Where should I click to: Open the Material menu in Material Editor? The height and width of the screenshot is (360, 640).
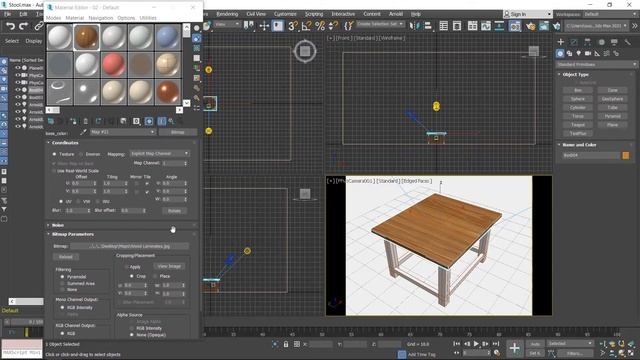[x=75, y=18]
